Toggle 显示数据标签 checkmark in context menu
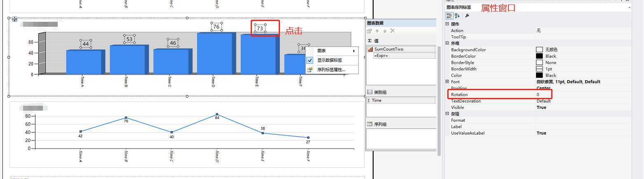 pos(310,60)
